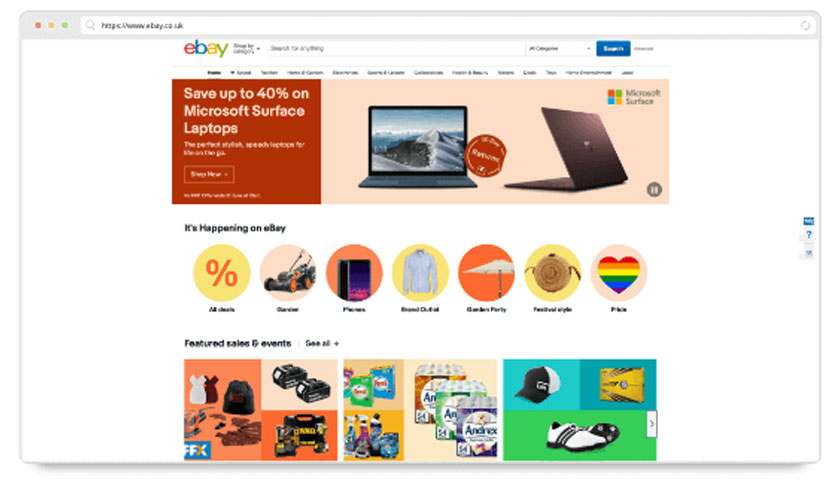This screenshot has width=840, height=484.
Task: Show next featured sales with arrow
Action: [651, 424]
